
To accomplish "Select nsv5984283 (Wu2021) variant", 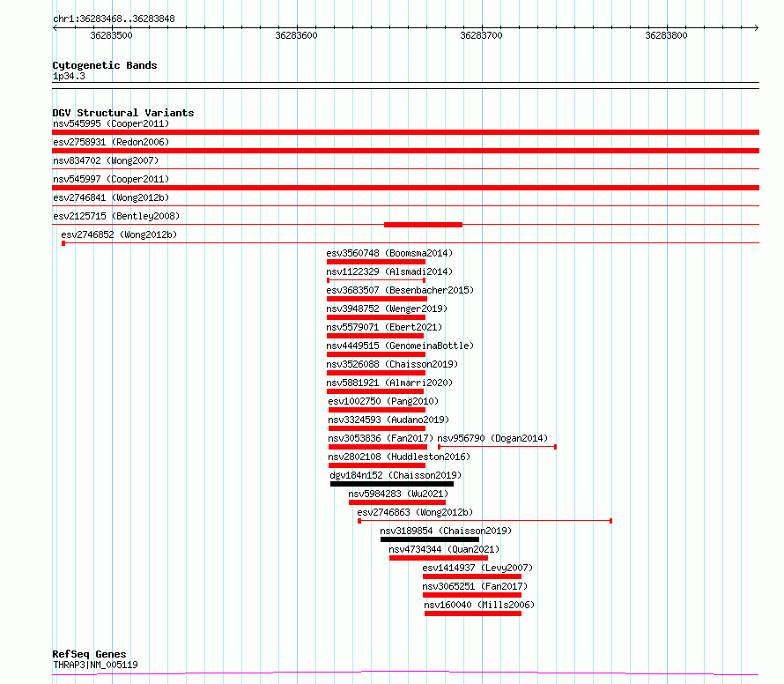I will pyautogui.click(x=398, y=494).
